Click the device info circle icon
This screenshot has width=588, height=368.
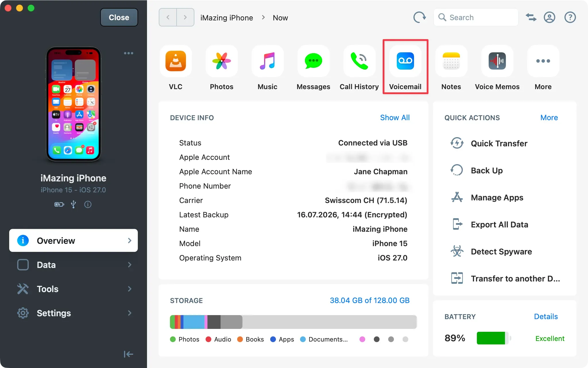pyautogui.click(x=88, y=204)
